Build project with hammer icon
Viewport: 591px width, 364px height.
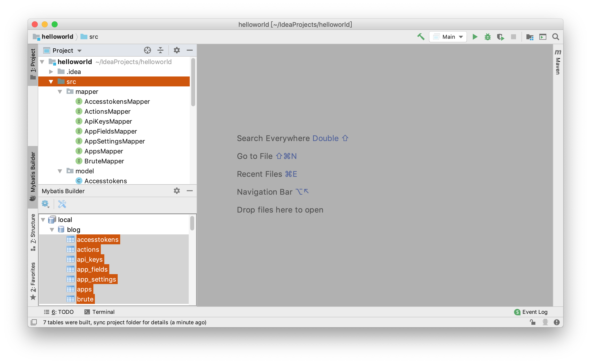(x=421, y=37)
